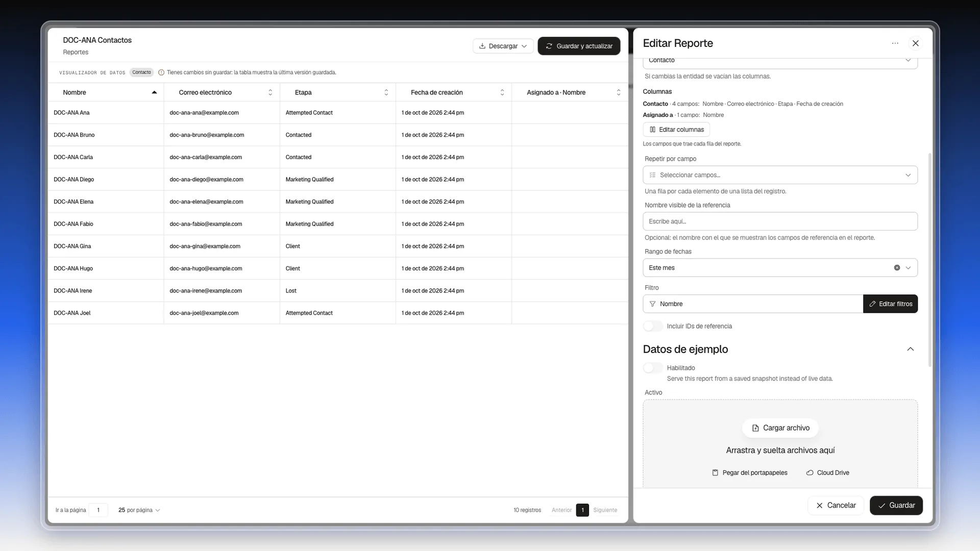The height and width of the screenshot is (551, 980).
Task: Clear the Este mes date range
Action: 897,268
